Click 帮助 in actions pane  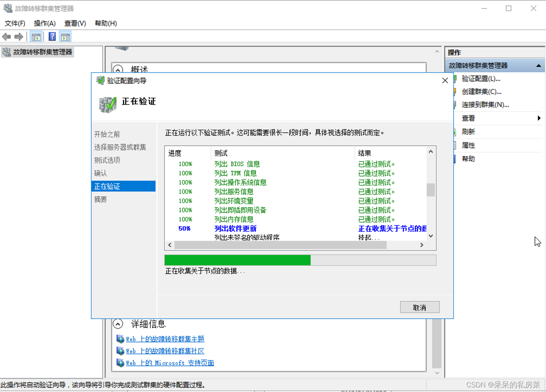click(x=468, y=159)
